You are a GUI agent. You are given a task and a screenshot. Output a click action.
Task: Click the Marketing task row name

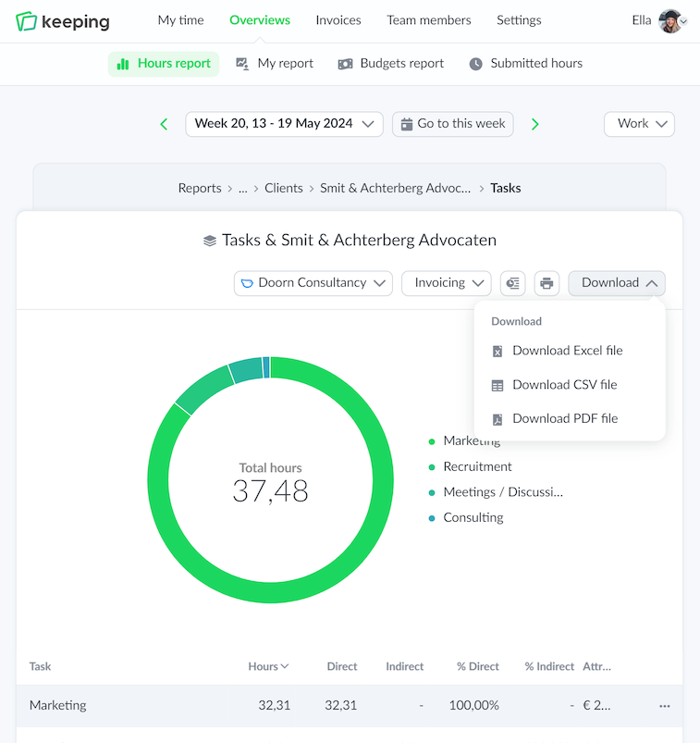tap(57, 706)
